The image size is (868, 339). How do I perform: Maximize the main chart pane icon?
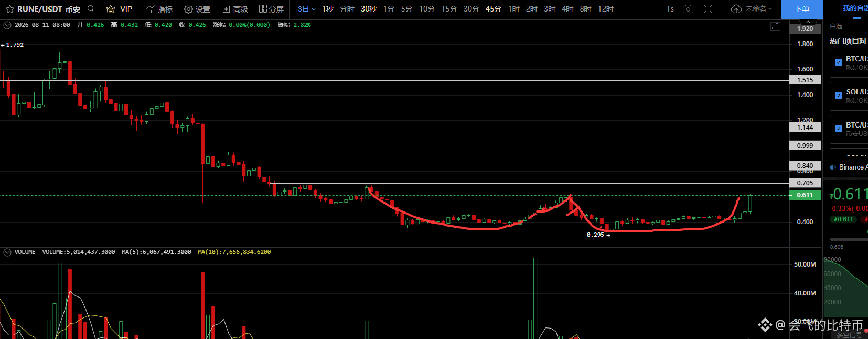(775, 26)
